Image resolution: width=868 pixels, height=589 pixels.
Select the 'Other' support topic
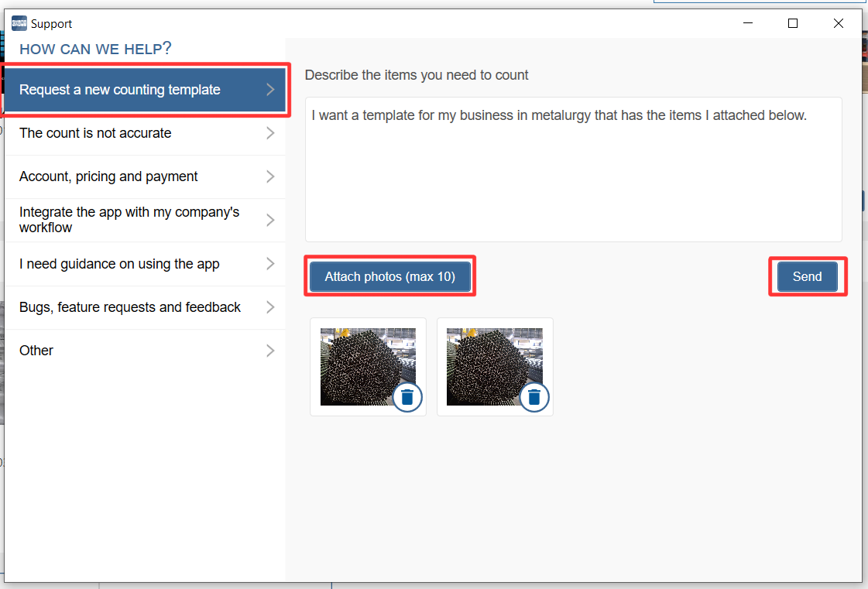coord(36,351)
